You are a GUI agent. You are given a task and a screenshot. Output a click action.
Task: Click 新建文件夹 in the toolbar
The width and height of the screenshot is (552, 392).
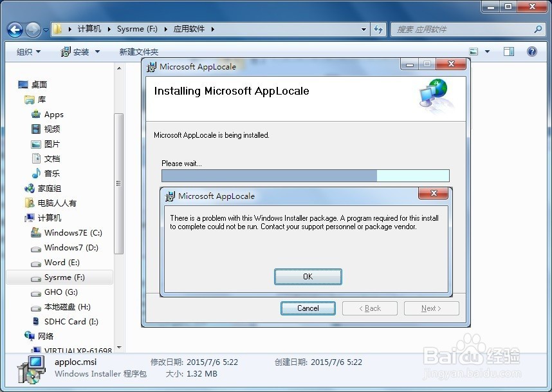(x=138, y=52)
